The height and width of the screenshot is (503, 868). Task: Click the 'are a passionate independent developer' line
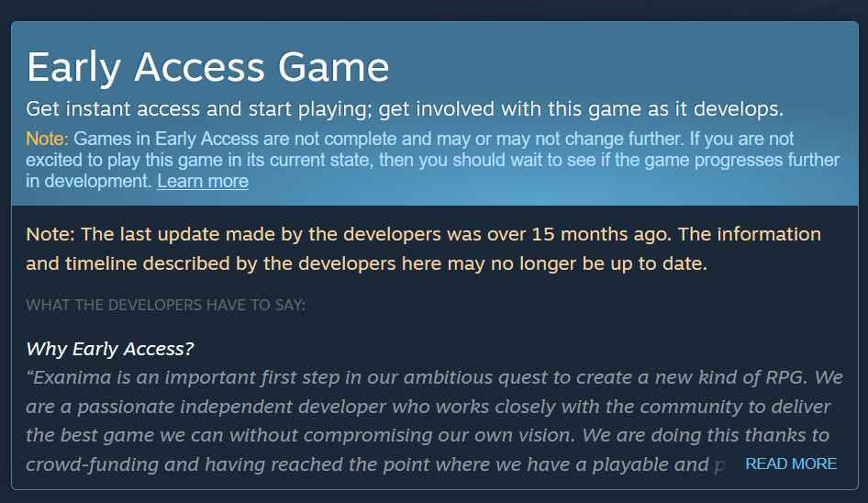click(x=428, y=407)
